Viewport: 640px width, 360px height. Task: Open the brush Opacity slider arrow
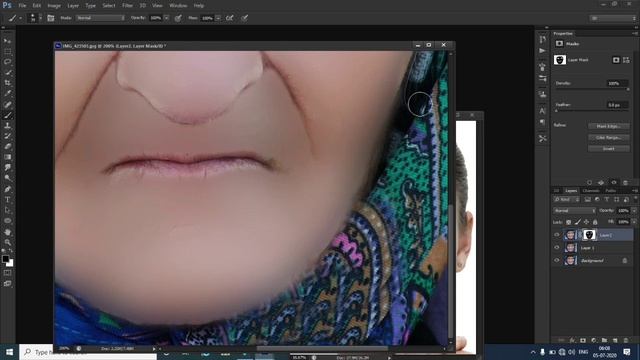166,18
